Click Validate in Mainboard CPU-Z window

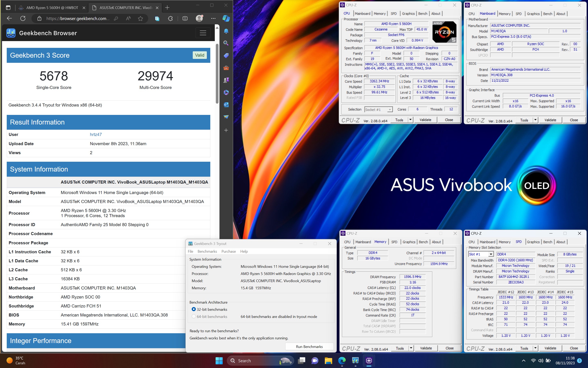tap(550, 120)
